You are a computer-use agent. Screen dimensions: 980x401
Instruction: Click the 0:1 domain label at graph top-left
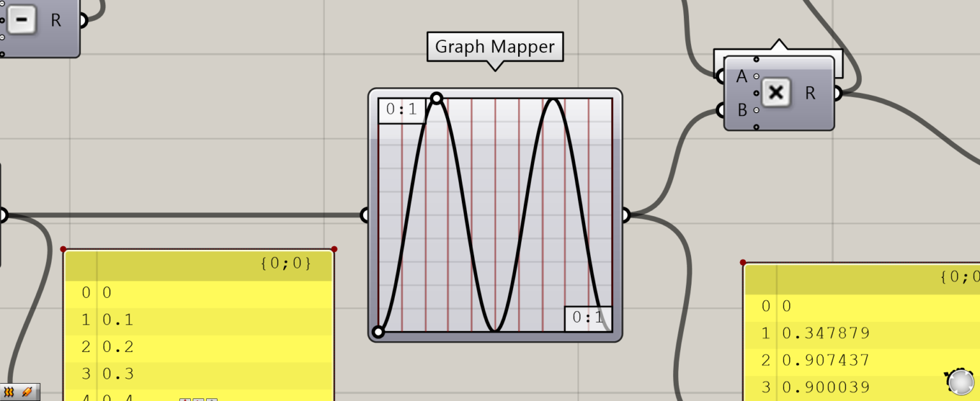coord(400,109)
